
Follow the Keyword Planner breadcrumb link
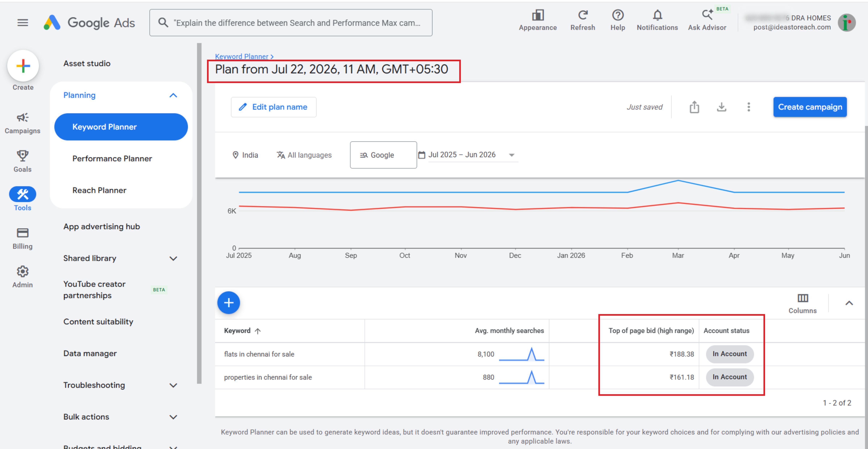point(242,56)
